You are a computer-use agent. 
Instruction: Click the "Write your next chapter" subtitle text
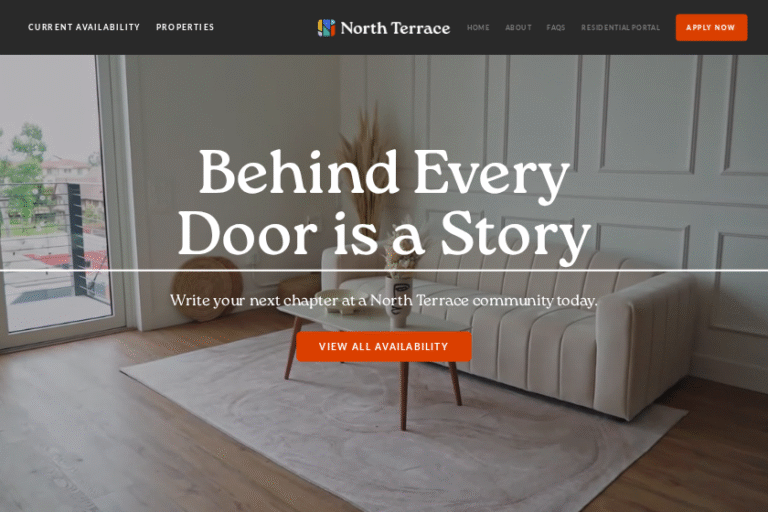coord(384,300)
